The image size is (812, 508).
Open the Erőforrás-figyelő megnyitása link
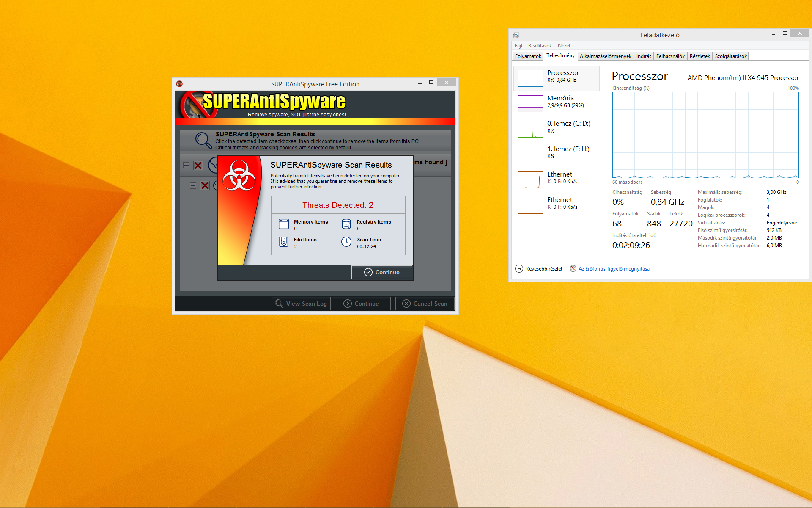point(614,269)
